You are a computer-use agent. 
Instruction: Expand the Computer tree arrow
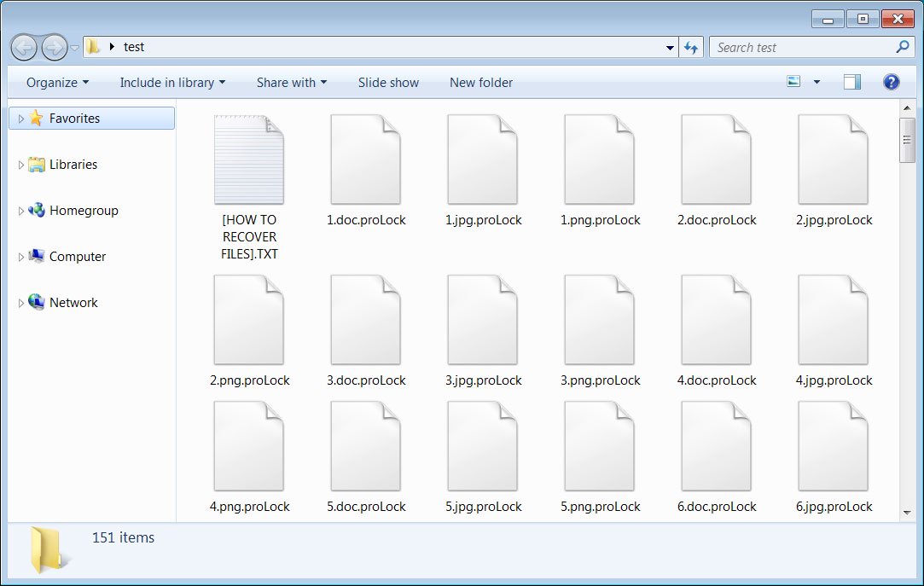point(21,257)
